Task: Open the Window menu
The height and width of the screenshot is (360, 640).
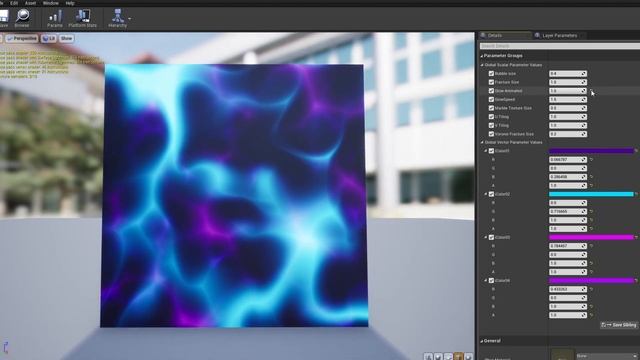Action: 51,3
